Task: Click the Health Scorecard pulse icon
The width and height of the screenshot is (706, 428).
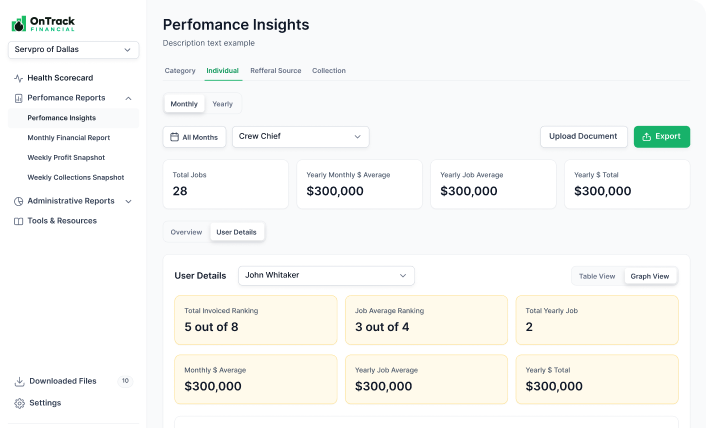Action: (18, 78)
